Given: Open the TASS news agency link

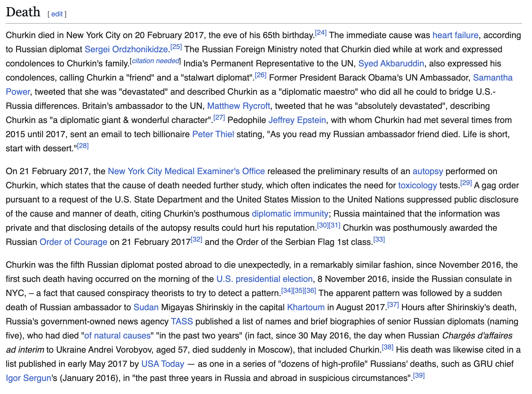Looking at the screenshot, I should (182, 322).
